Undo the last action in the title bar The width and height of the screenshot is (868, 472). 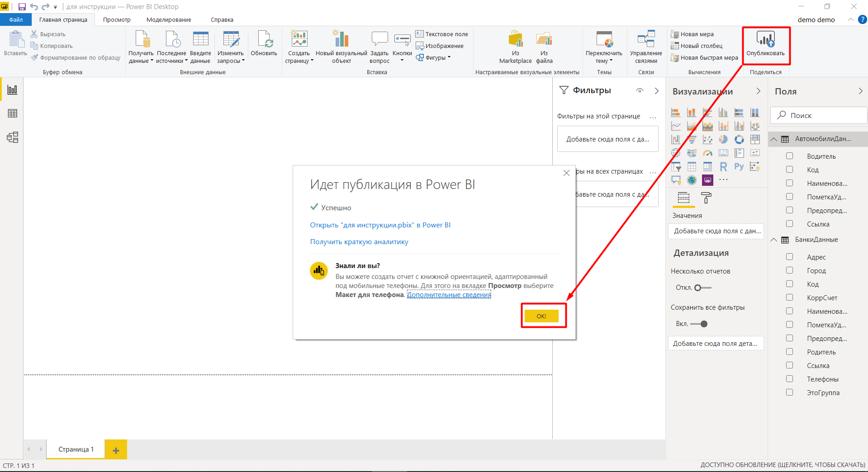pos(34,7)
